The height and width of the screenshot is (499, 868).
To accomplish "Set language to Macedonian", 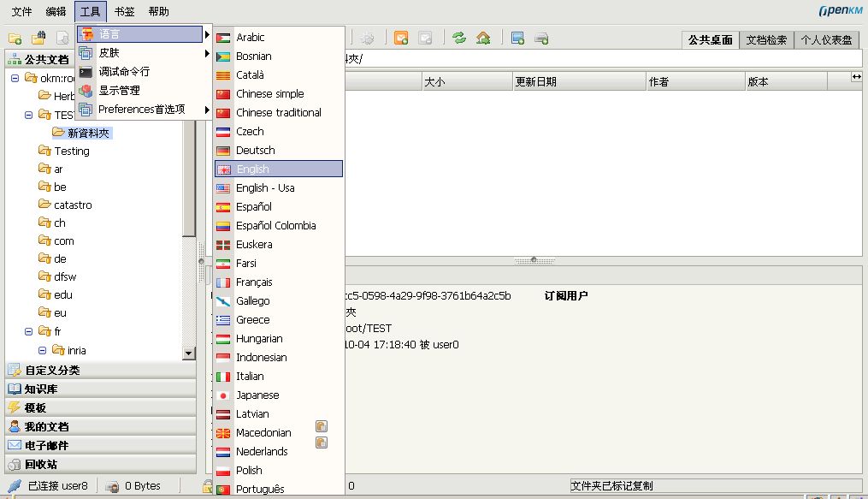I will 279,432.
